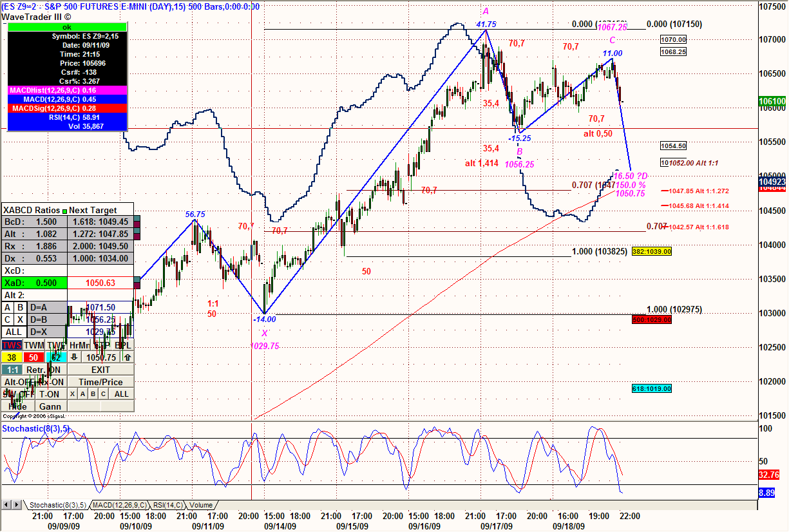Click the Gann button
Screen dimensions: 789x532
(x=50, y=406)
